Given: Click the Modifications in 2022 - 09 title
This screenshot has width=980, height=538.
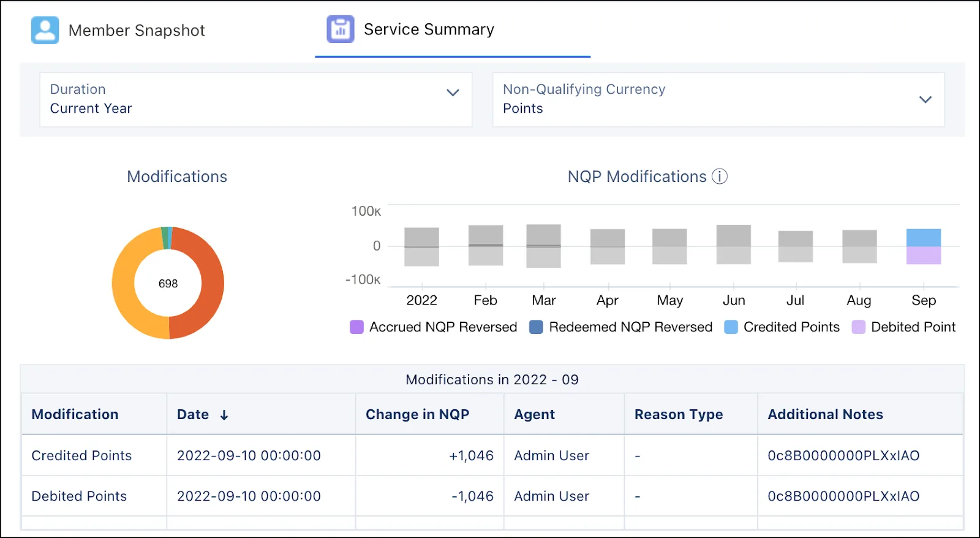Looking at the screenshot, I should click(x=492, y=380).
